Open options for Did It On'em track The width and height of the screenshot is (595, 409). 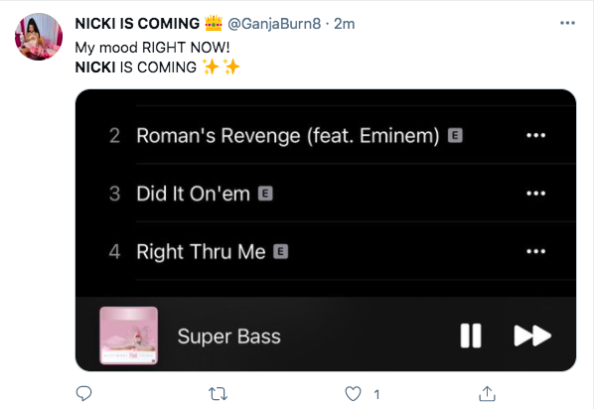[x=536, y=193]
